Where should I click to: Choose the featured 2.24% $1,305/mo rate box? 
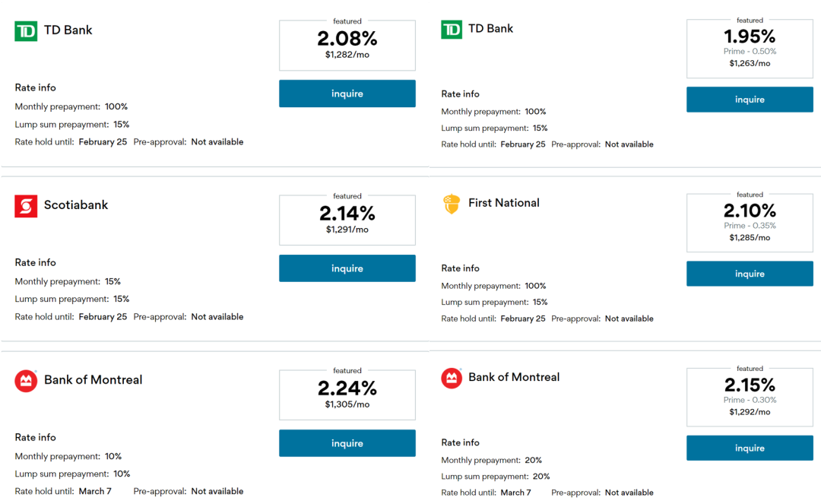(x=347, y=395)
